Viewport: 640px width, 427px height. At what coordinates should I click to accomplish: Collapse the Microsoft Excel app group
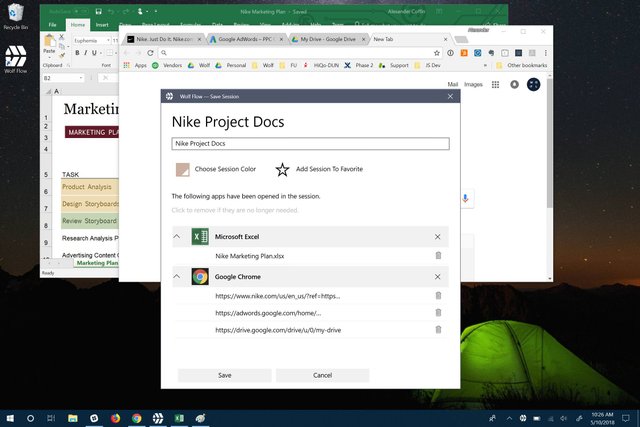[178, 237]
